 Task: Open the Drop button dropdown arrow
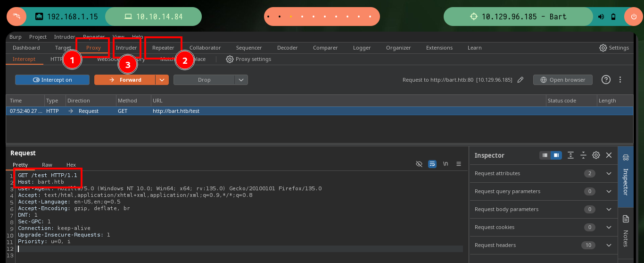coord(241,80)
